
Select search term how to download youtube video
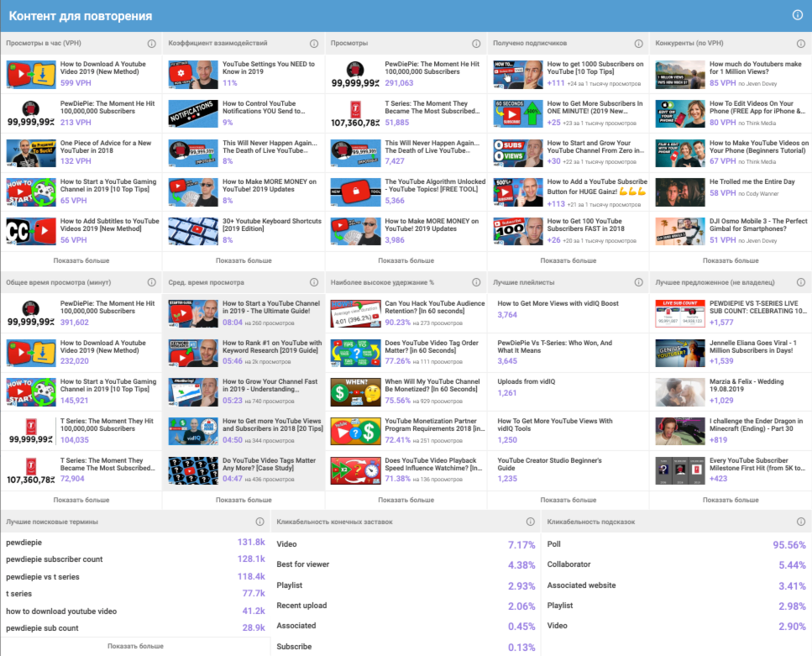61,611
